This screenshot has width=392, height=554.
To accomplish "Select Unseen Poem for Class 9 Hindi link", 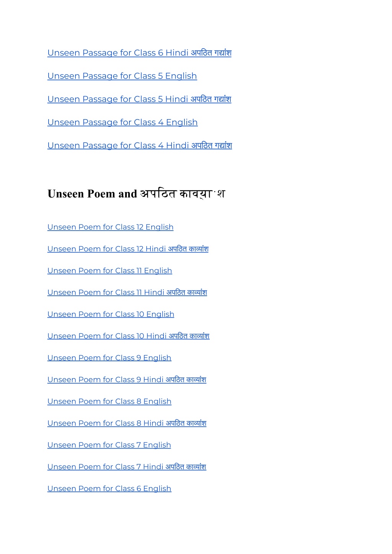I will [x=127, y=380].
